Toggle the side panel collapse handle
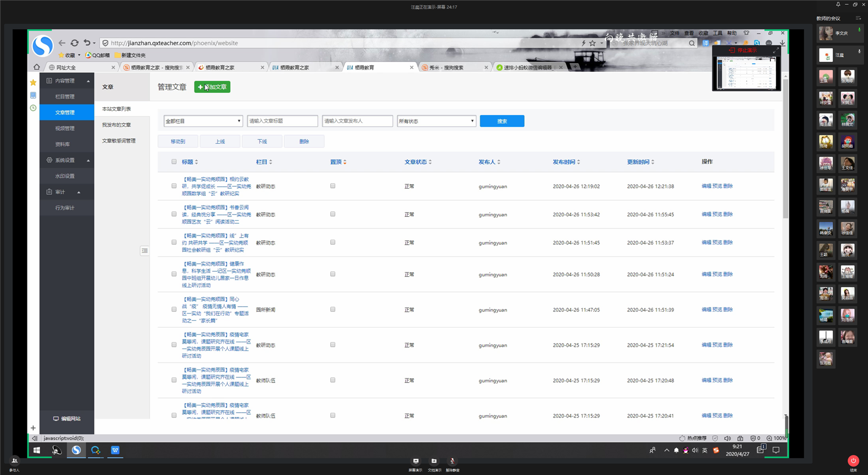The image size is (868, 475). point(145,251)
